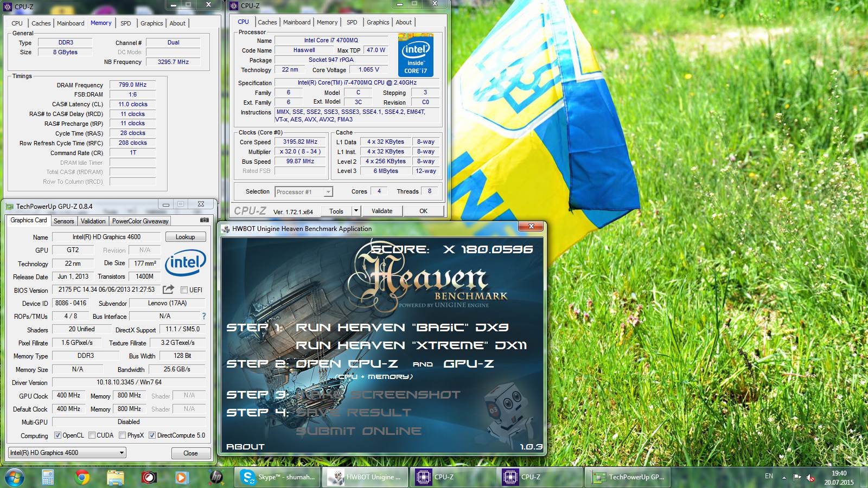
Task: Click the Validate button in CPU-Z
Action: tap(382, 211)
